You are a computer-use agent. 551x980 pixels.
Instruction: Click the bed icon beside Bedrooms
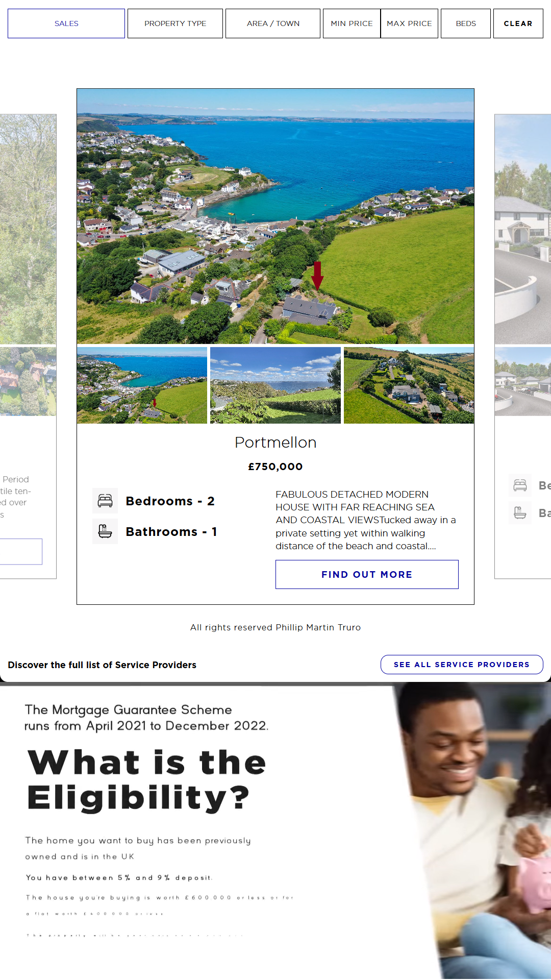click(105, 501)
